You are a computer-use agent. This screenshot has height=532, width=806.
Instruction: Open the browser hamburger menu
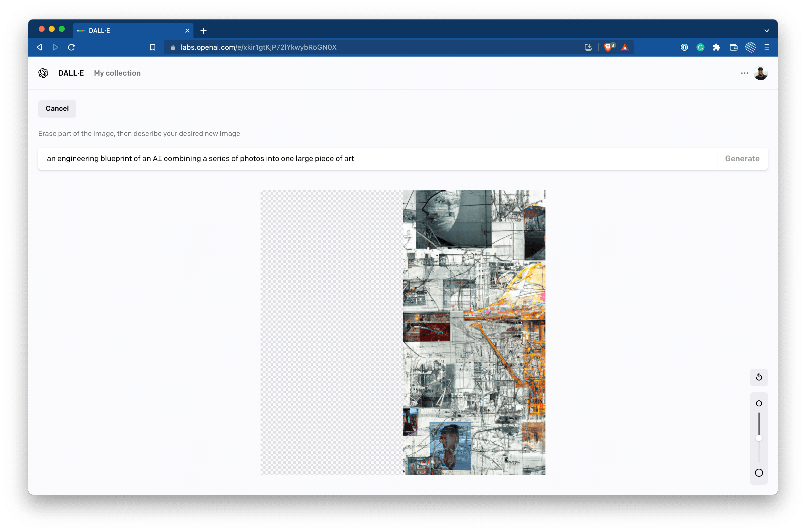pyautogui.click(x=767, y=47)
